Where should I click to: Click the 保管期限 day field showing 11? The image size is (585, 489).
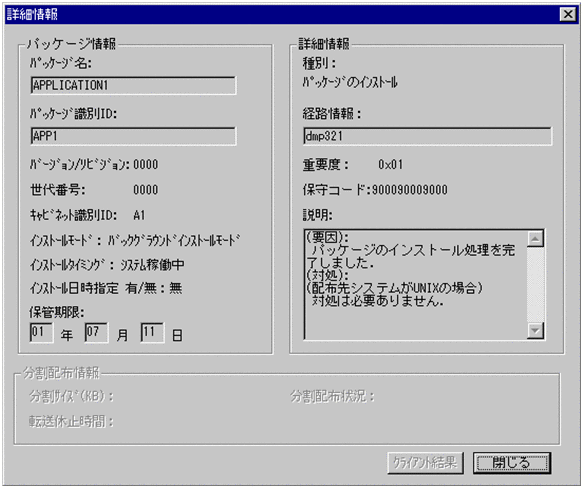(152, 332)
